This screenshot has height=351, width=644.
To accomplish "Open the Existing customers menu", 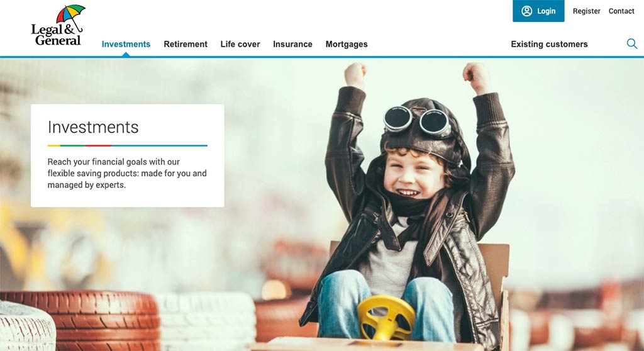I will point(549,44).
